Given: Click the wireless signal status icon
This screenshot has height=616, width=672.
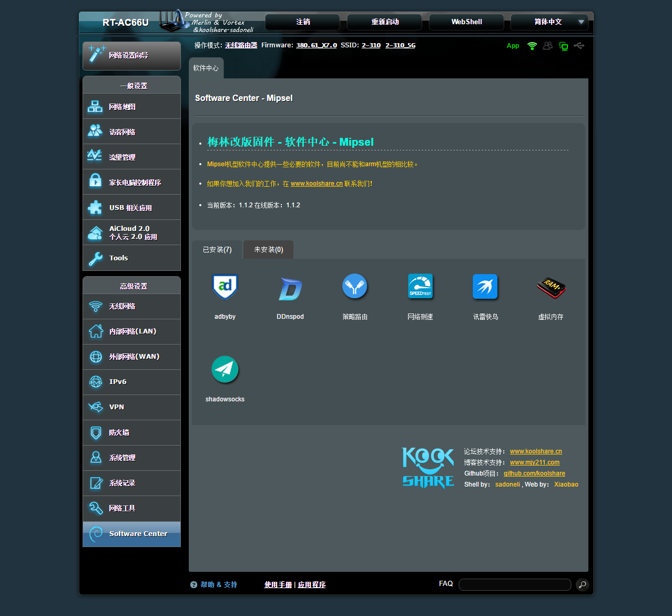Looking at the screenshot, I should tap(532, 46).
